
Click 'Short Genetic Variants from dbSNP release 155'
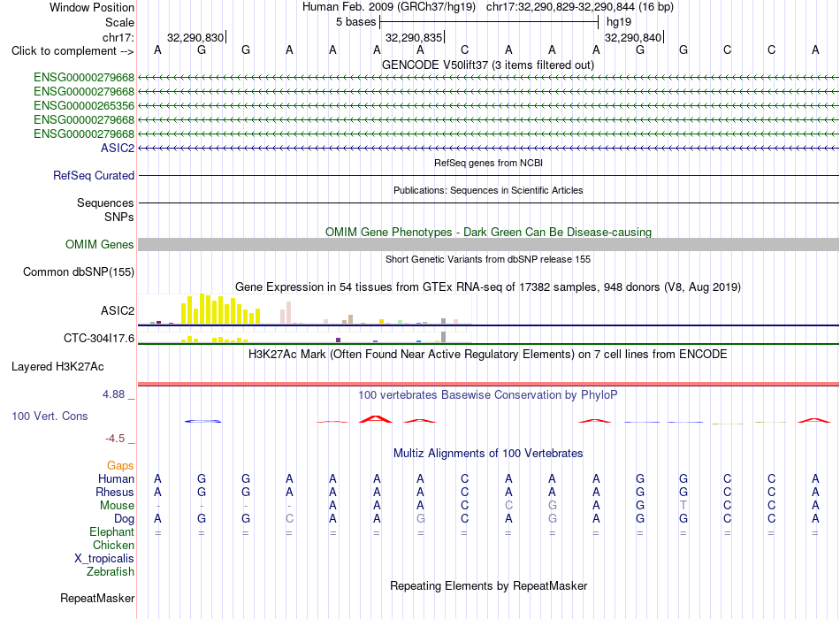click(x=488, y=259)
